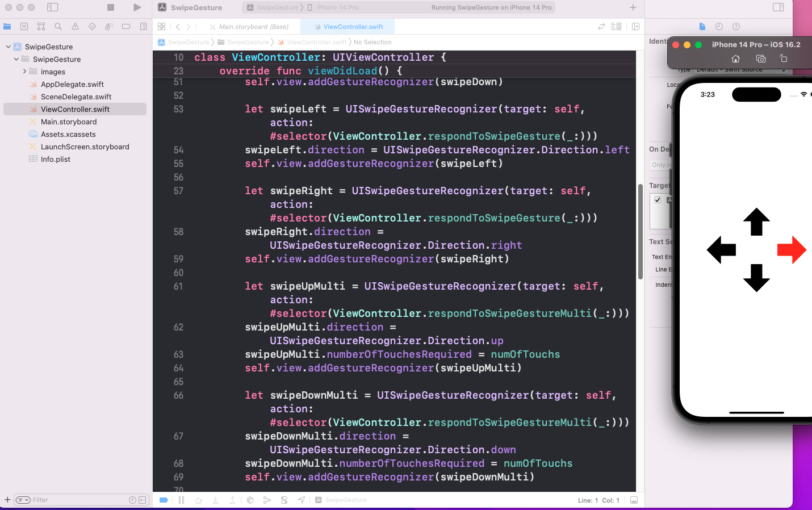
Task: Click the editor vertical scrollbar
Action: pos(641,232)
